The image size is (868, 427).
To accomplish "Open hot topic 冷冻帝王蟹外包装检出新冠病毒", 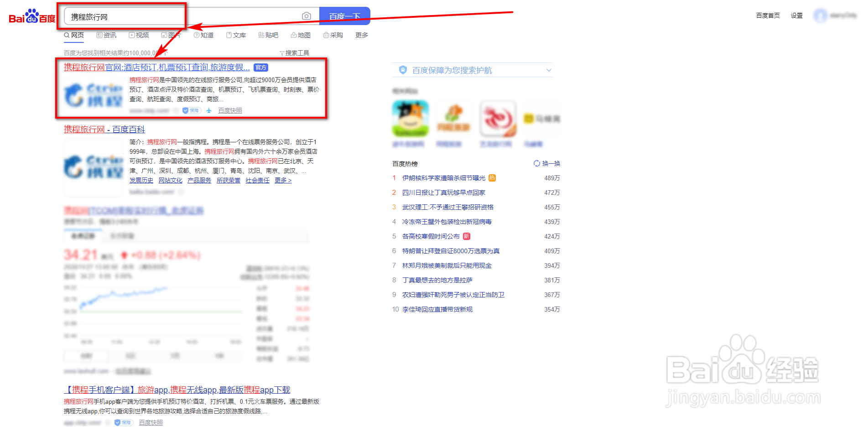I will [447, 222].
